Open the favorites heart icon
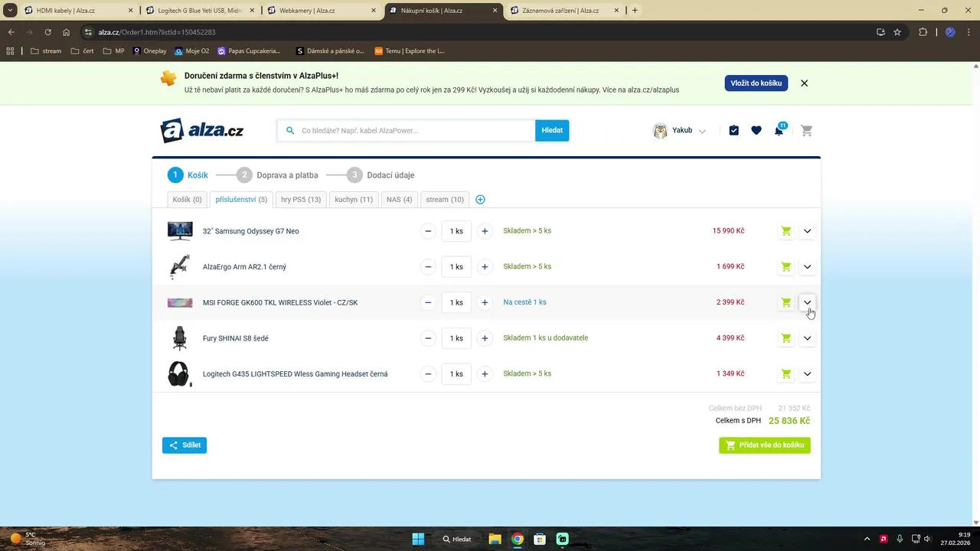Image resolution: width=980 pixels, height=551 pixels. click(x=756, y=131)
